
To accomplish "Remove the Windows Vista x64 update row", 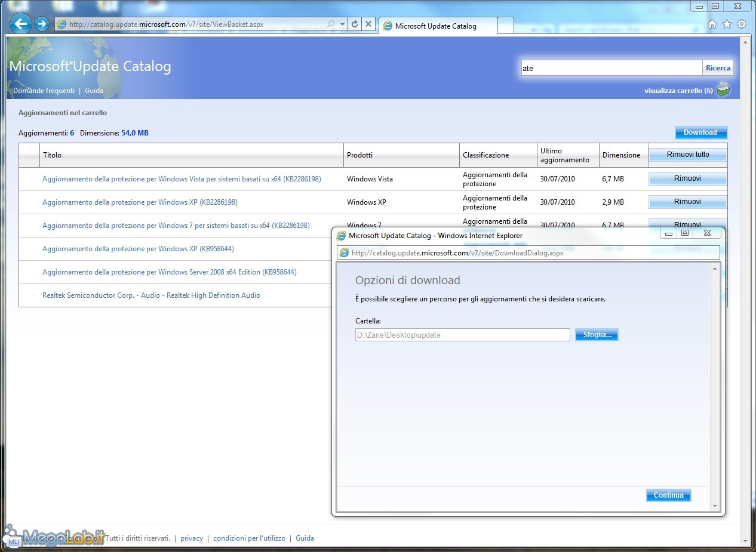I will click(687, 178).
